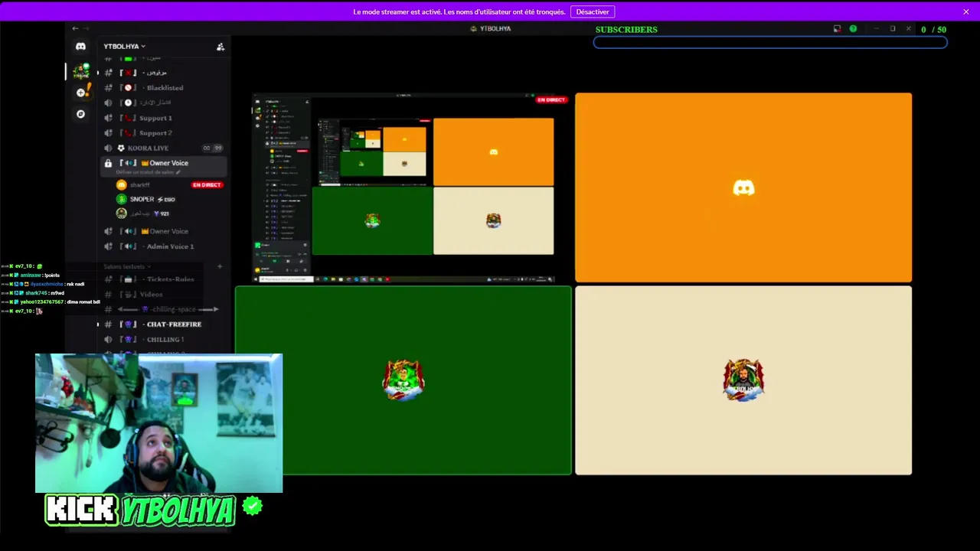Image resolution: width=980 pixels, height=551 pixels.
Task: Join the voice channel with the clock emoji
Action: click(165, 103)
